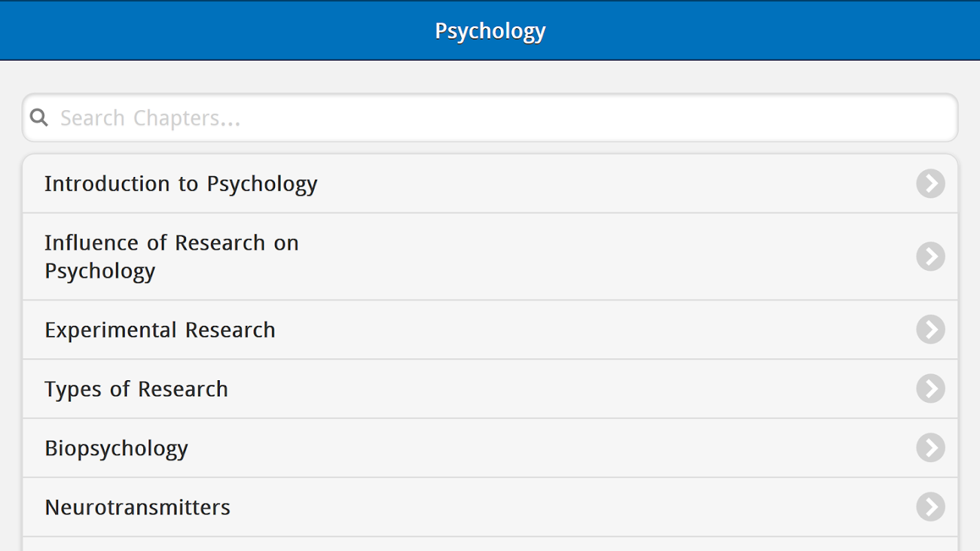Tap the word 'Psychology' under Influence of Research

[100, 271]
